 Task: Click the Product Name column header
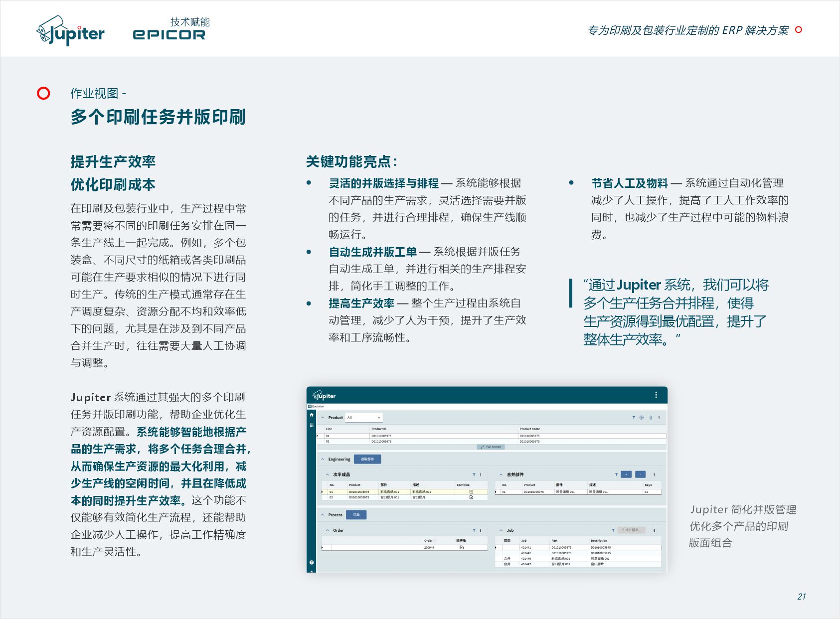tap(529, 429)
